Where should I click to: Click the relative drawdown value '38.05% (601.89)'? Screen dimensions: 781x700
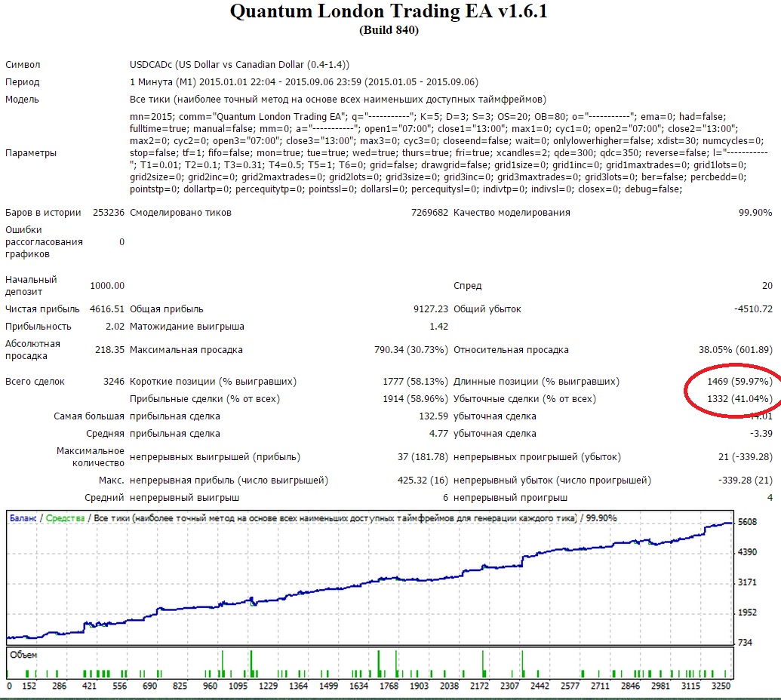[736, 350]
